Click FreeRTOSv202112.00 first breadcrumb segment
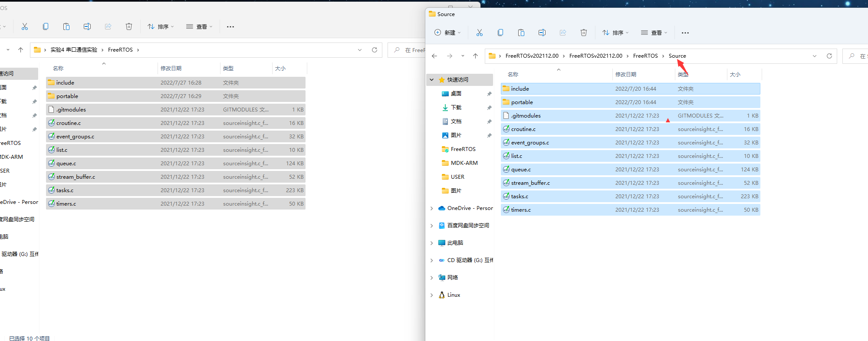 point(532,56)
